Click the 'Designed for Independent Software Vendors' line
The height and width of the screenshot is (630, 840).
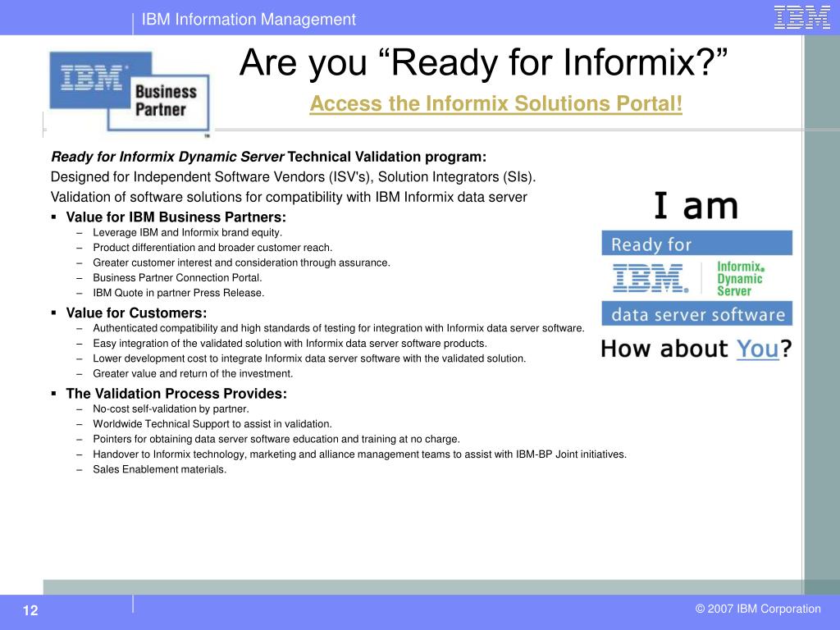[x=293, y=177]
